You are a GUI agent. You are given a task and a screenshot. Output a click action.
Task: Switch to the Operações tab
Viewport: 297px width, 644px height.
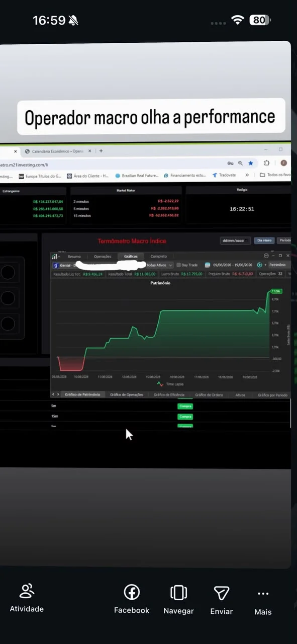(103, 256)
